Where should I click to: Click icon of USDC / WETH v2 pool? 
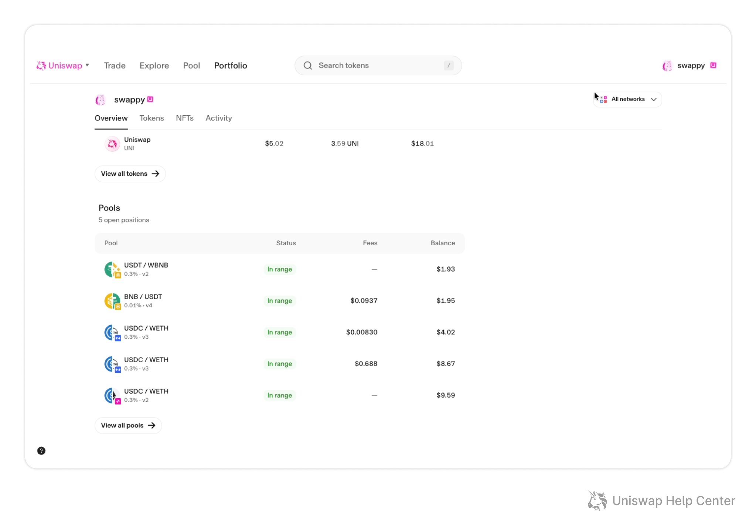(x=112, y=396)
